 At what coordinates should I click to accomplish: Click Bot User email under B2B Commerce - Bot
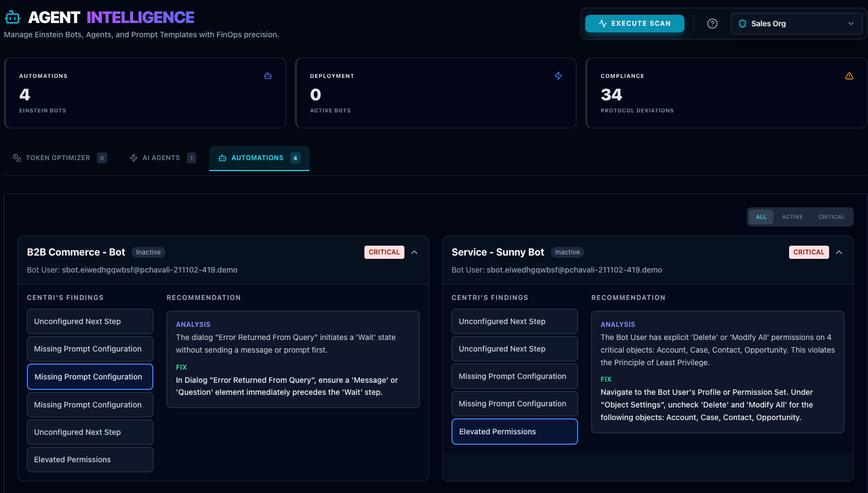coord(150,270)
